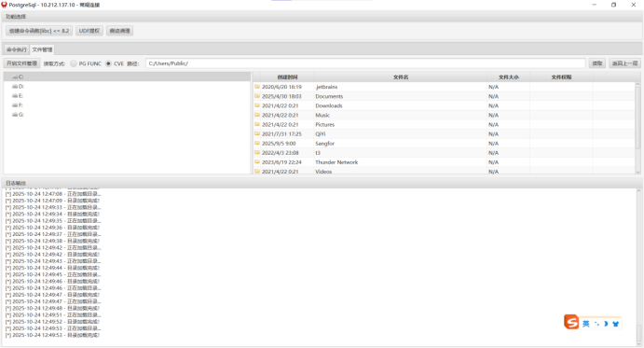
Task: Click the folder icon beside .jetbrains
Action: 257,87
